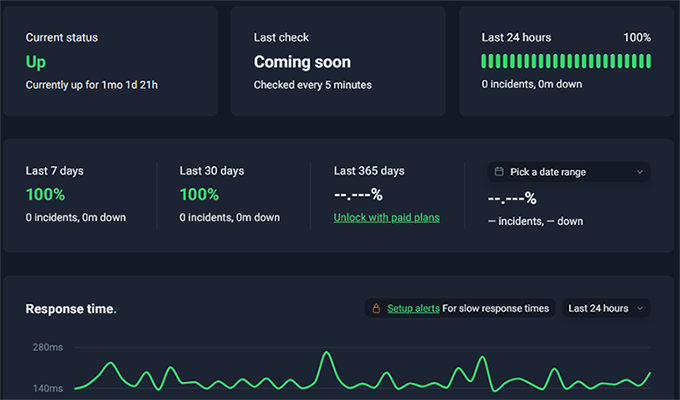
Task: Click the 140ms axis label on the chart
Action: click(47, 388)
